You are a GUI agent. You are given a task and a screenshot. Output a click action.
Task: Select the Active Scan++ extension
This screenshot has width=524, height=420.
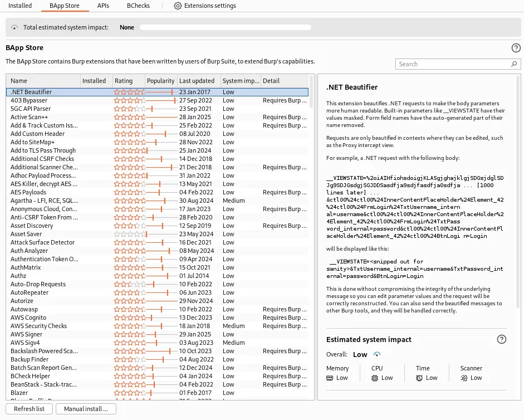click(157, 117)
